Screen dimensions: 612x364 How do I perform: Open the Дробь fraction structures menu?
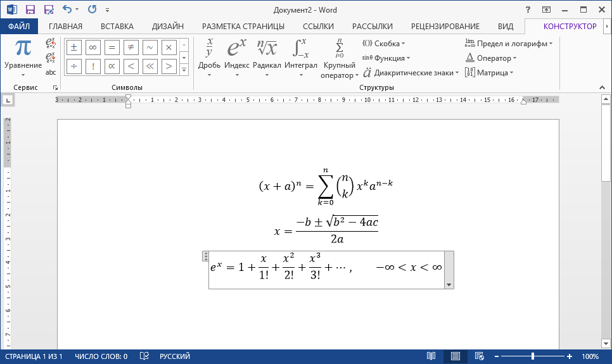coord(209,58)
